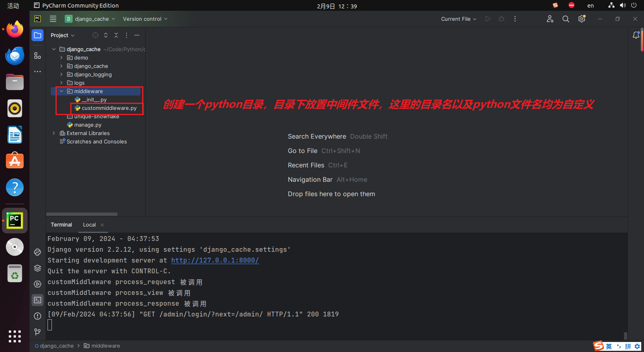Image resolution: width=644 pixels, height=352 pixels.
Task: Click the project tree horizontal scrollbar
Action: [x=82, y=214]
